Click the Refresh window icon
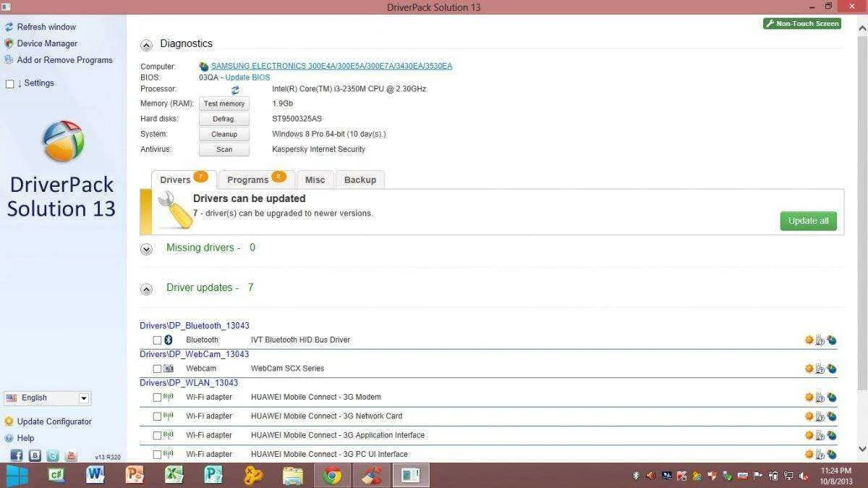868x488 pixels. tap(9, 27)
